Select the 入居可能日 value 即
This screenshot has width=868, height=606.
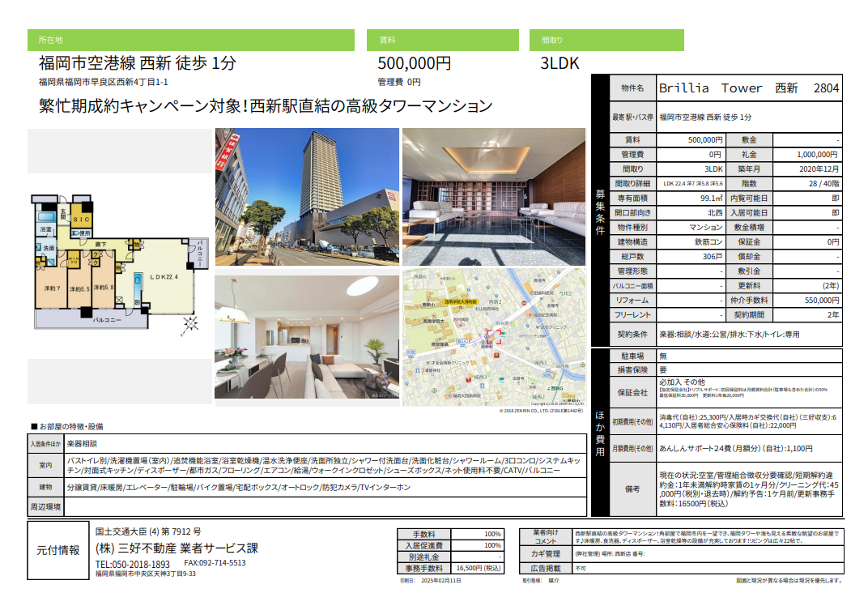point(836,213)
